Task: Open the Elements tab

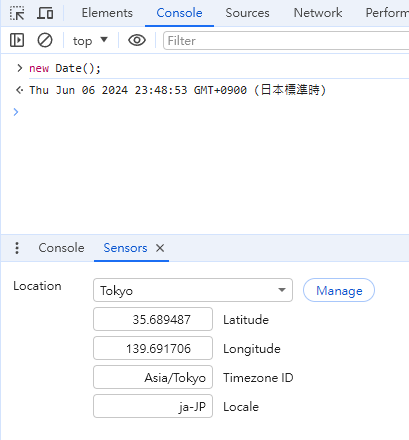Action: click(x=107, y=13)
